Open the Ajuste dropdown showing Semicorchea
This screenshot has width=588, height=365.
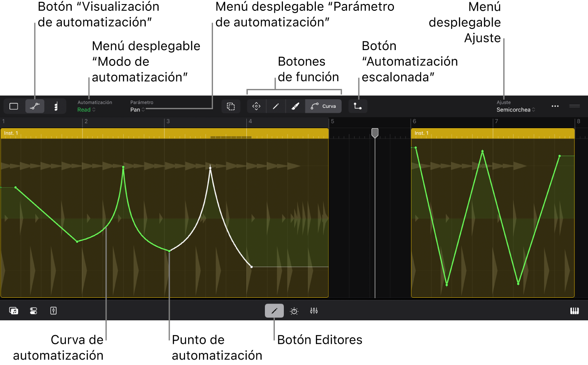[516, 106]
